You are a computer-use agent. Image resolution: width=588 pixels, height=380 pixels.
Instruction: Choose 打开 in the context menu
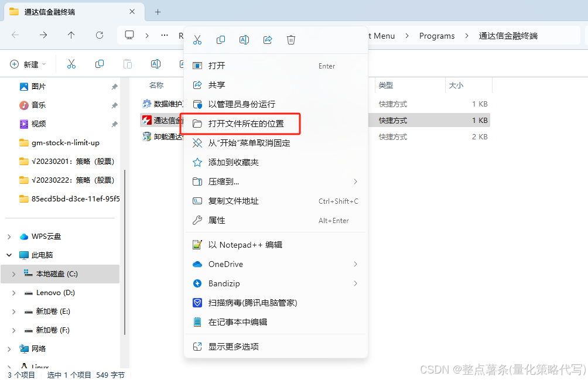point(276,66)
